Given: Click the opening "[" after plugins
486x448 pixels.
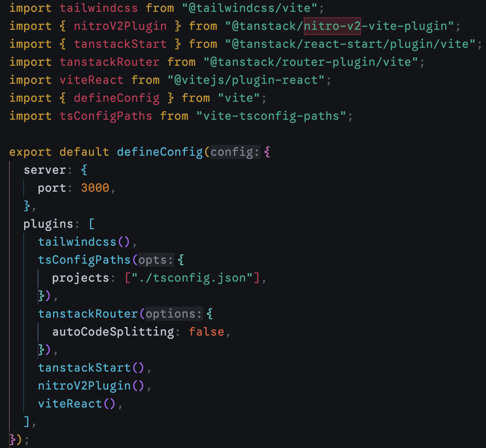Looking at the screenshot, I should click(x=92, y=224).
